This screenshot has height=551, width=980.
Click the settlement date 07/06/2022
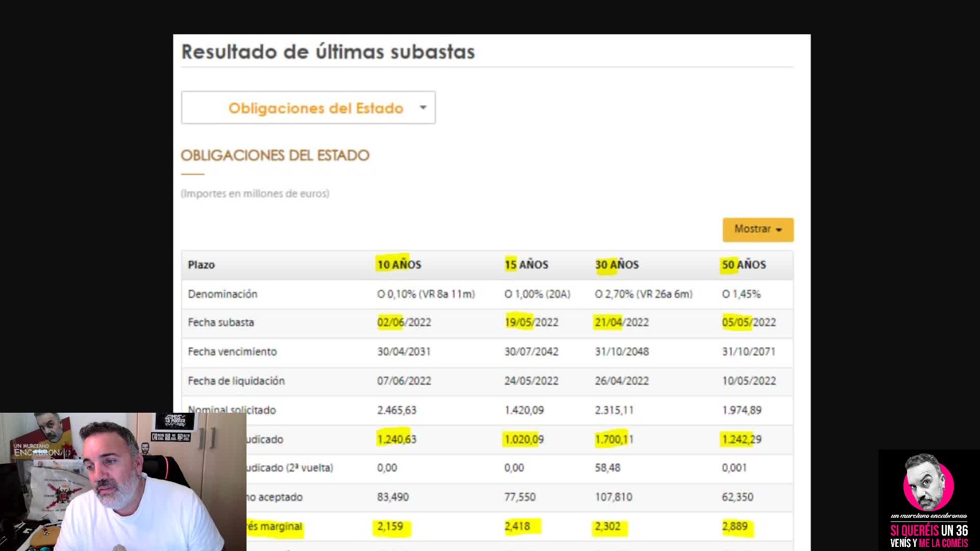coord(404,381)
